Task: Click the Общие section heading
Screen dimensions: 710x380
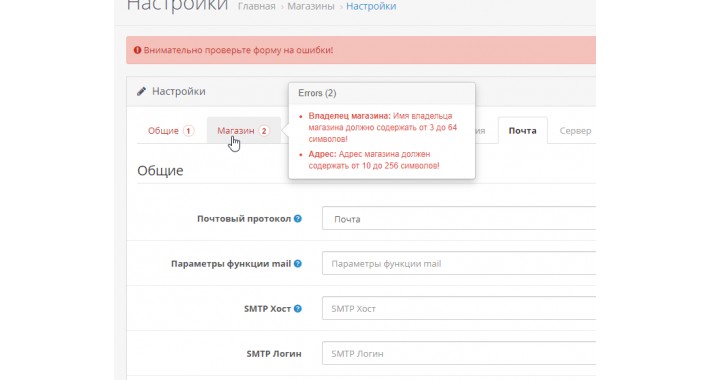Action: [x=160, y=171]
